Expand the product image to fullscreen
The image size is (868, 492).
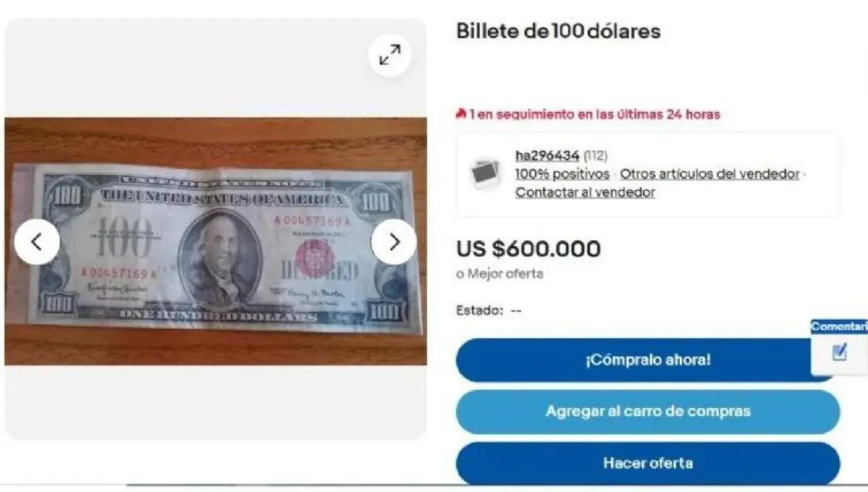click(x=390, y=55)
